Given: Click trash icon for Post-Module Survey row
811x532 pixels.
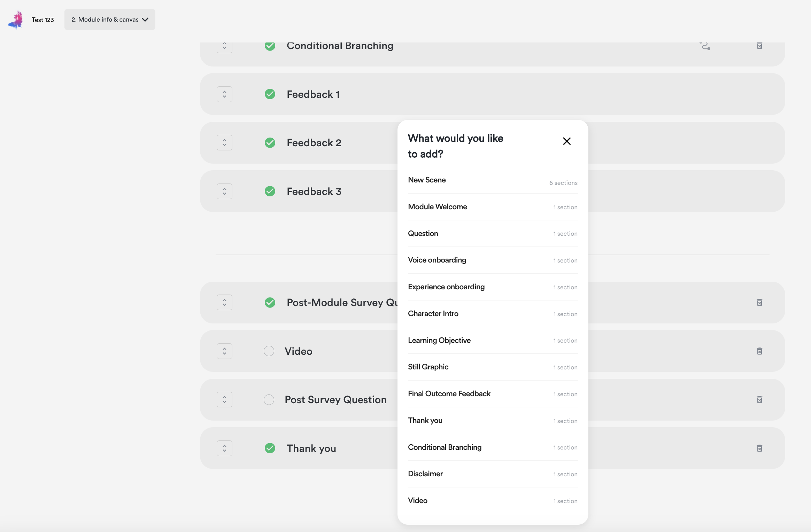Looking at the screenshot, I should pyautogui.click(x=759, y=302).
